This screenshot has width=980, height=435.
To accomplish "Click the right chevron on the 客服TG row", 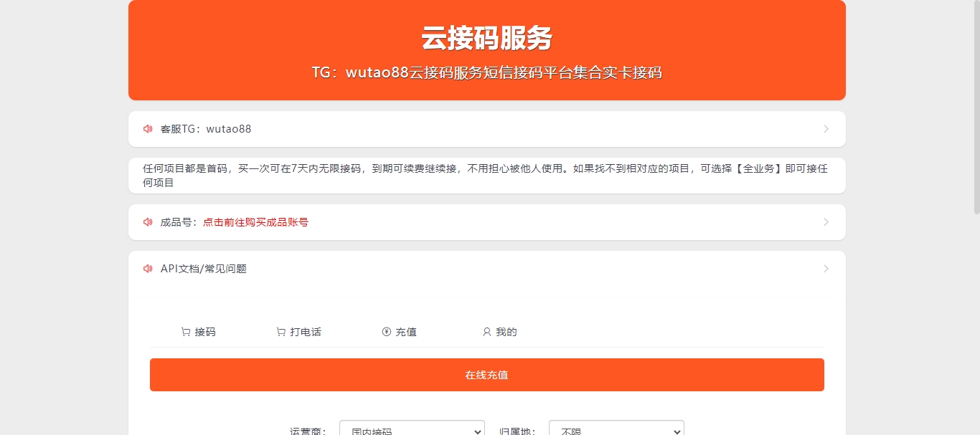I will point(826,129).
